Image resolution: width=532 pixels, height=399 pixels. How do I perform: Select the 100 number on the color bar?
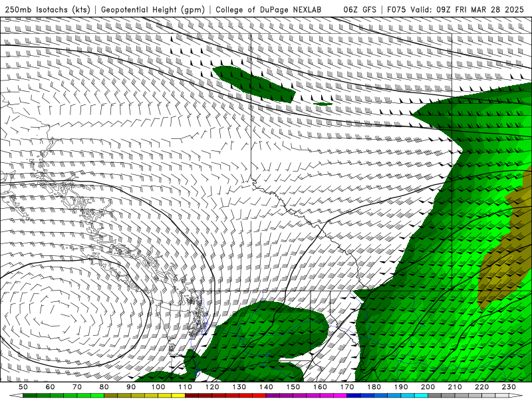point(158,387)
